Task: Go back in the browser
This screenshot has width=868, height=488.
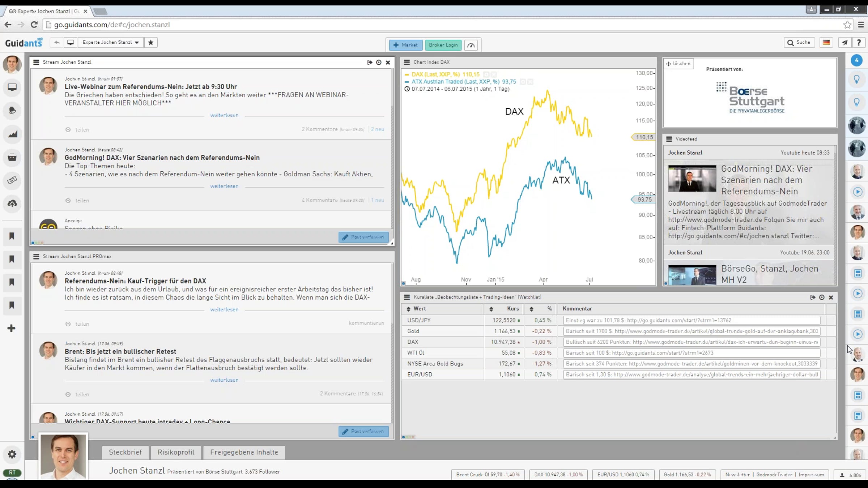Action: coord(8,25)
